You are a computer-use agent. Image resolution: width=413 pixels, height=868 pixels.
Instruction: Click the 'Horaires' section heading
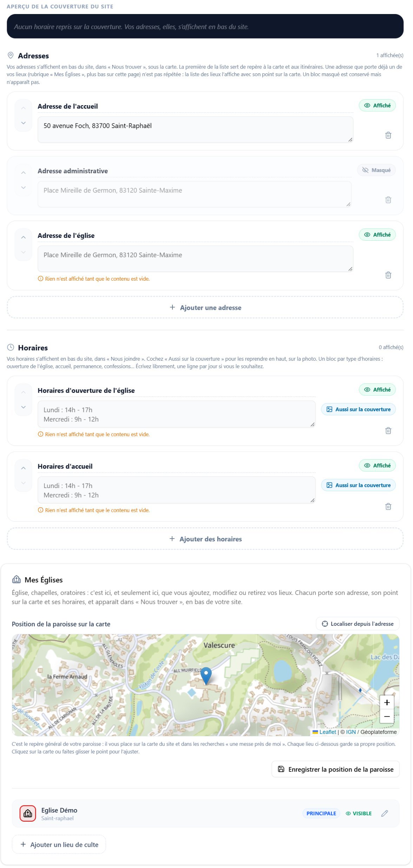coord(33,348)
